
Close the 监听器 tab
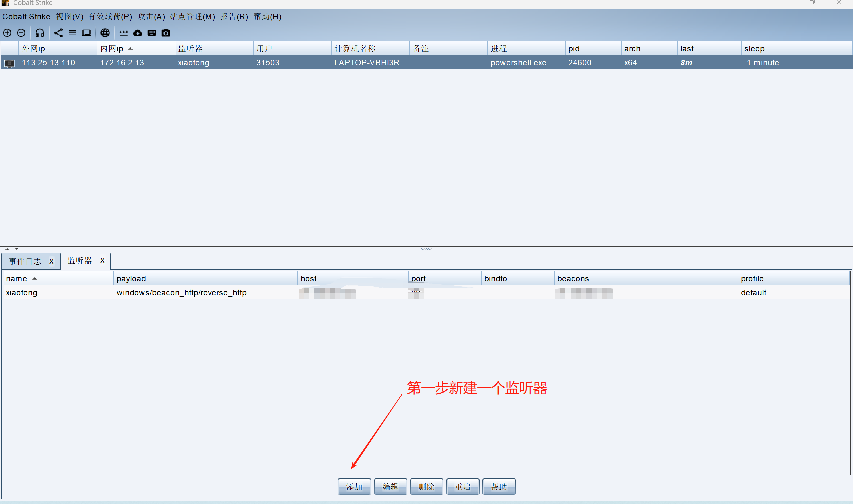coord(102,260)
